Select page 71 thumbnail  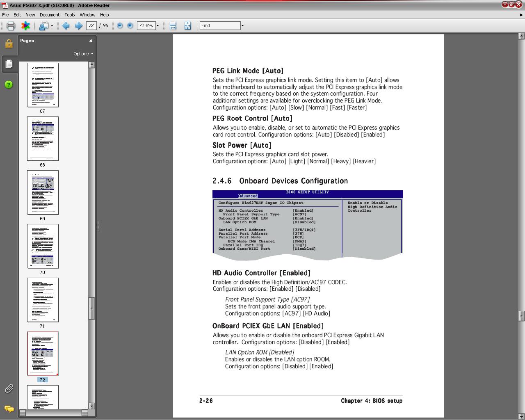[43, 300]
